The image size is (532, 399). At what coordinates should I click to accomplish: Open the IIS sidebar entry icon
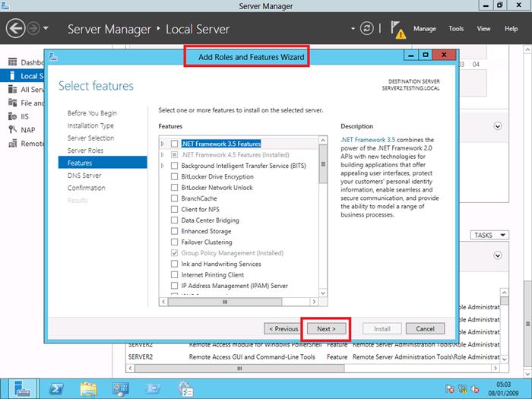13,116
